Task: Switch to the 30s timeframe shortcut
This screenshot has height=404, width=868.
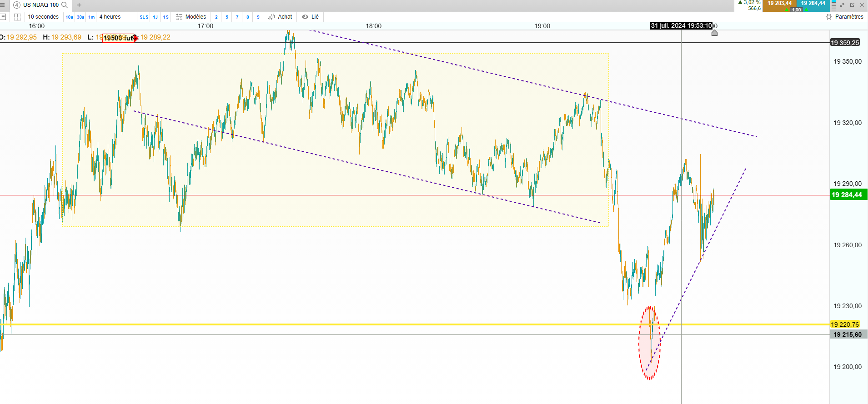Action: tap(80, 17)
